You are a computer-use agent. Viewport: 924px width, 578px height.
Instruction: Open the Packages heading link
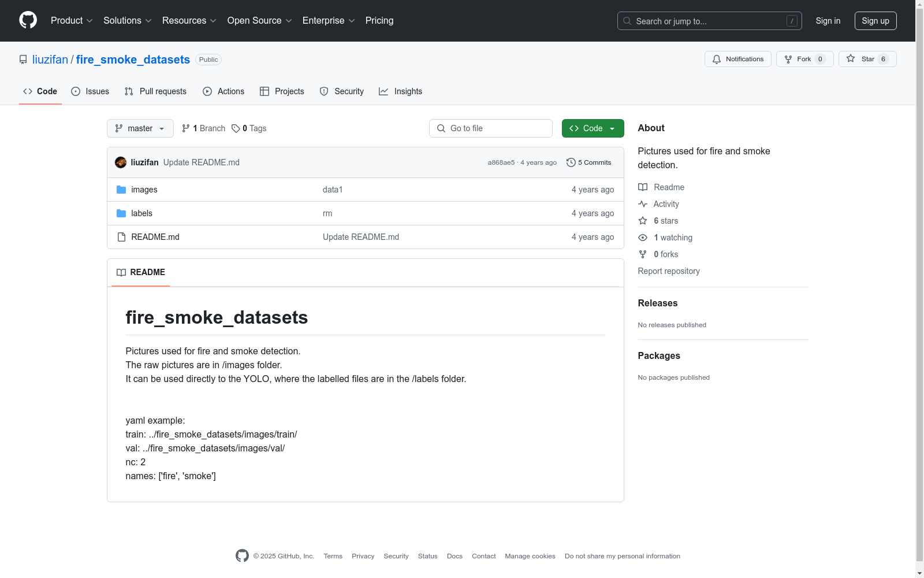[659, 355]
